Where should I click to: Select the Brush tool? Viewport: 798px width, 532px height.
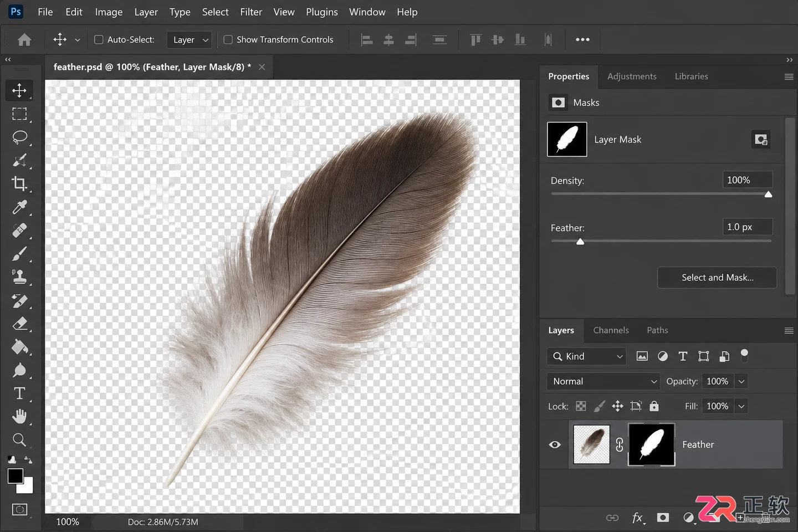click(x=19, y=254)
